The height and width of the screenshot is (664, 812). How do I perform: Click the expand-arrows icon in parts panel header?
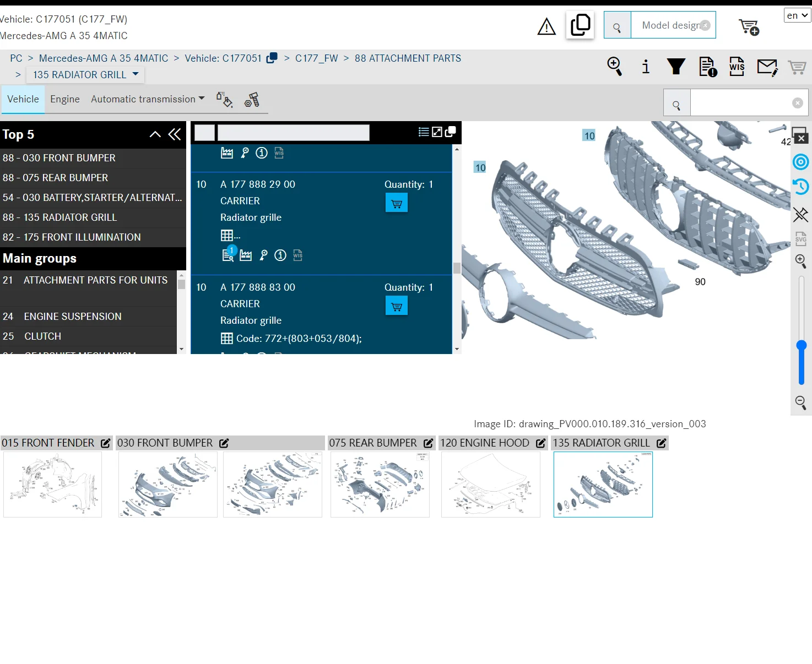437,132
